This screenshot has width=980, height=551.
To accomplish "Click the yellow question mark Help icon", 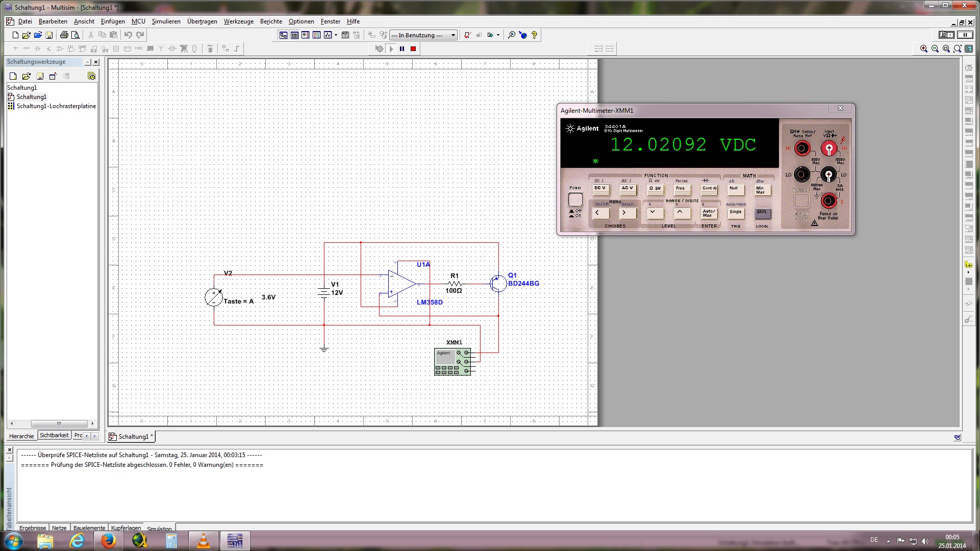I will point(534,35).
